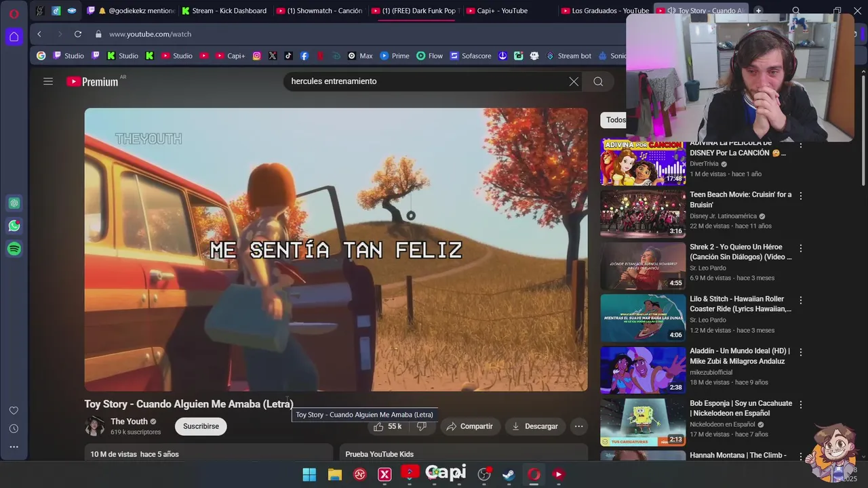Open Bob Esponja Soy un Cacahuate thumbnail
This screenshot has height=488, width=868.
click(643, 422)
